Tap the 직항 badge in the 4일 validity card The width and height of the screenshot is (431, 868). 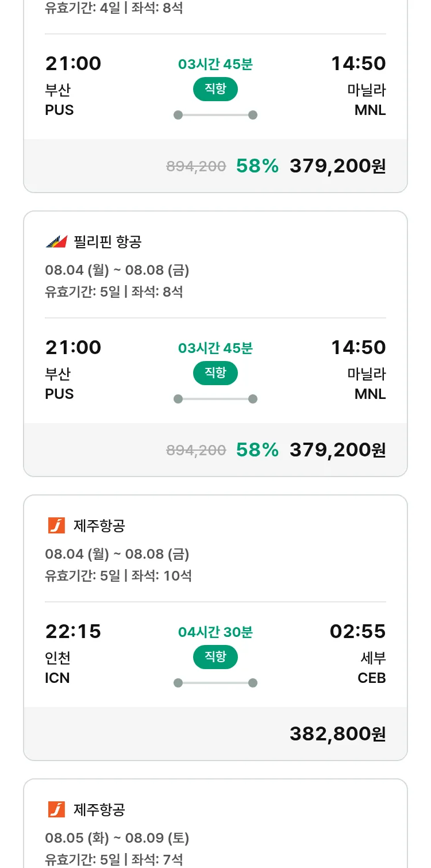tap(215, 89)
